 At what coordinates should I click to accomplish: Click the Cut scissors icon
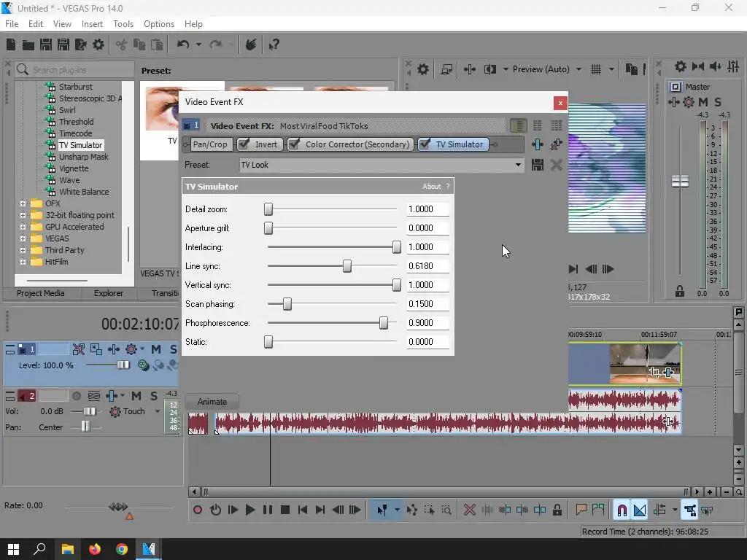pyautogui.click(x=122, y=44)
